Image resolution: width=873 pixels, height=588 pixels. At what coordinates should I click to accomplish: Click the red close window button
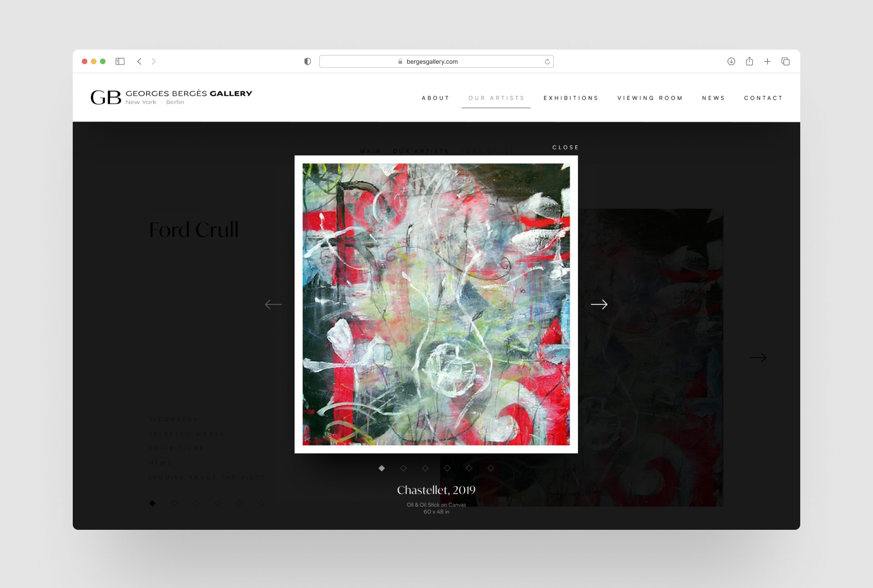coord(85,61)
